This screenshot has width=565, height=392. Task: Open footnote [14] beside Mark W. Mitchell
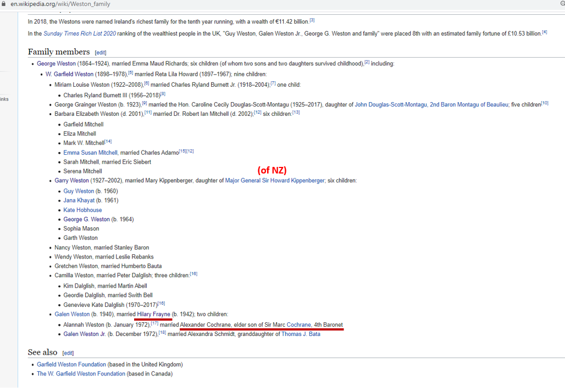108,142
